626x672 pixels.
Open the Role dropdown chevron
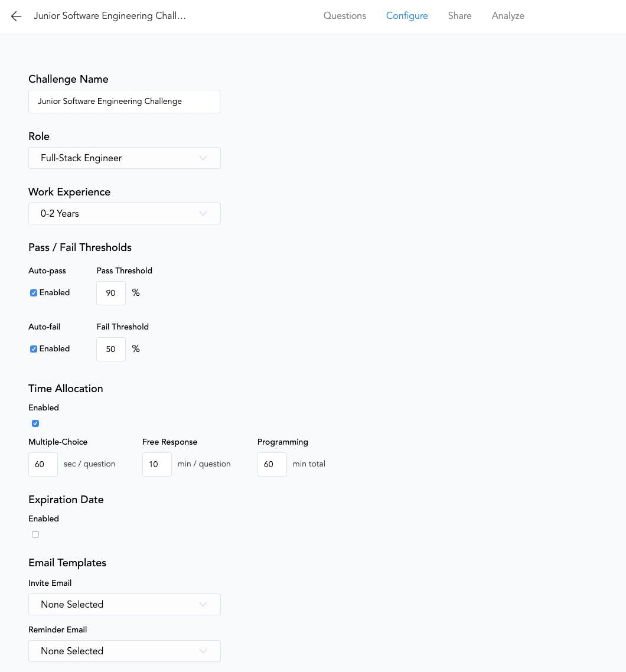click(203, 158)
